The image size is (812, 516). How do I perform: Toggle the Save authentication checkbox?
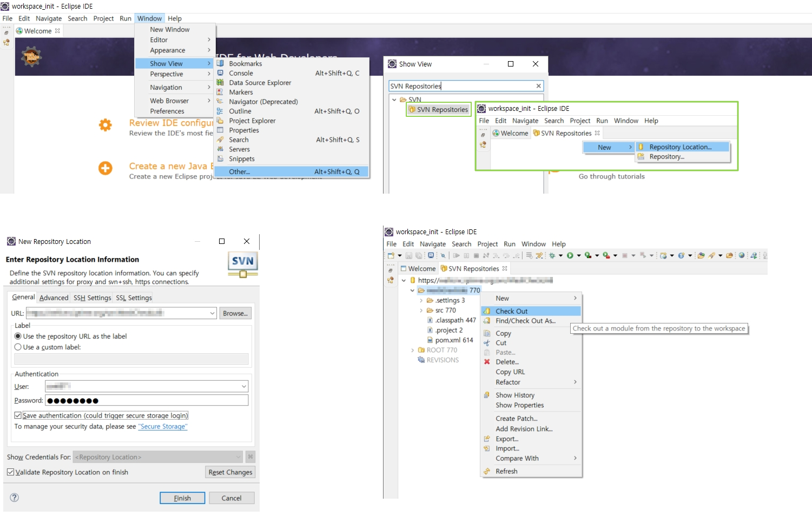(x=18, y=415)
